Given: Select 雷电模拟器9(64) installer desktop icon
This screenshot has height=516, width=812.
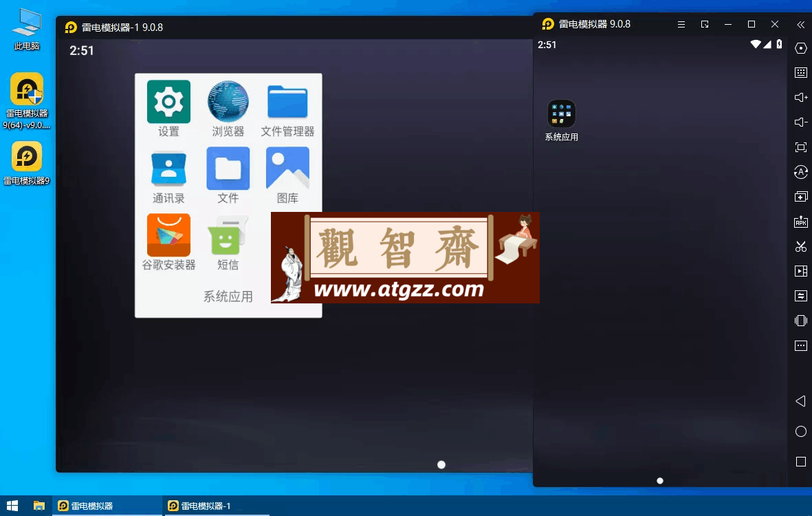Looking at the screenshot, I should coord(27,101).
